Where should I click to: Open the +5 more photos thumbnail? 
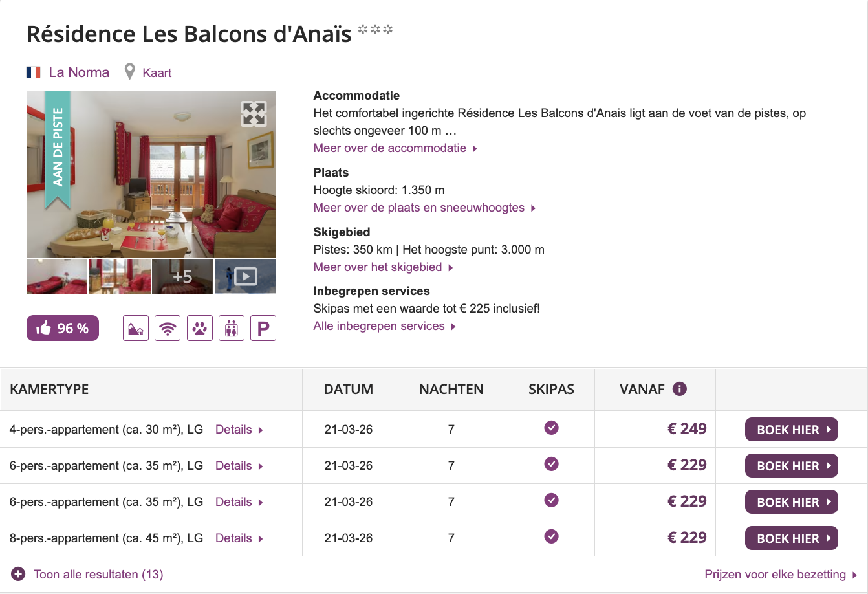coord(182,276)
